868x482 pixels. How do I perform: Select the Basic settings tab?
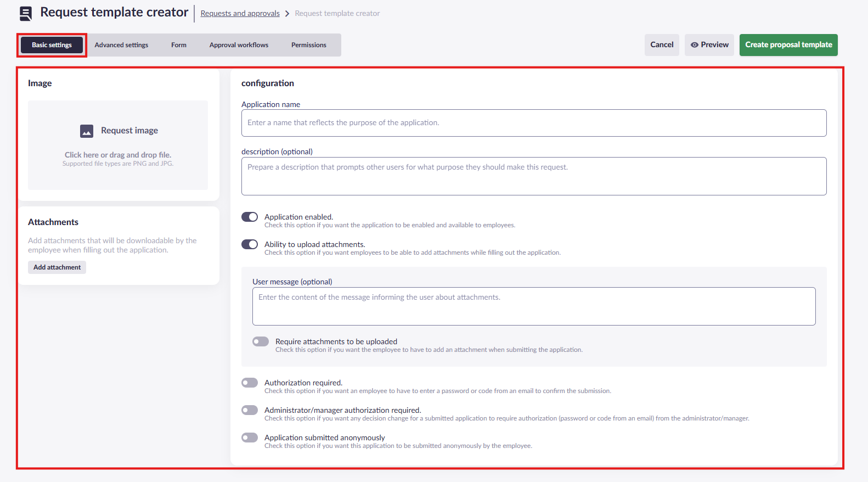[52, 45]
